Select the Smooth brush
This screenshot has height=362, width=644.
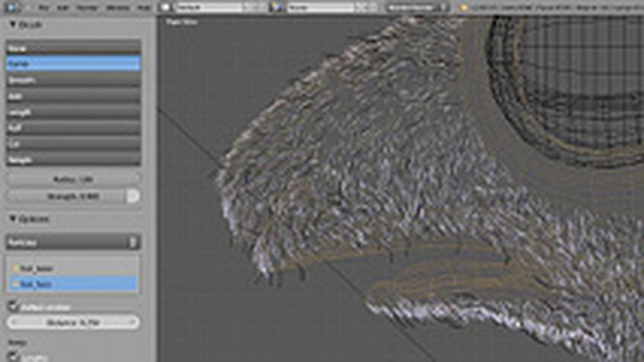73,80
